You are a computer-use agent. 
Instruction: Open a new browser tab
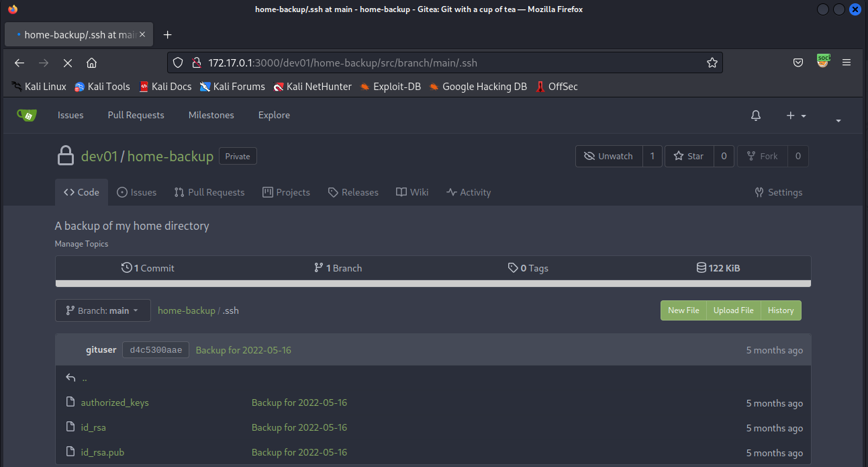pyautogui.click(x=168, y=34)
